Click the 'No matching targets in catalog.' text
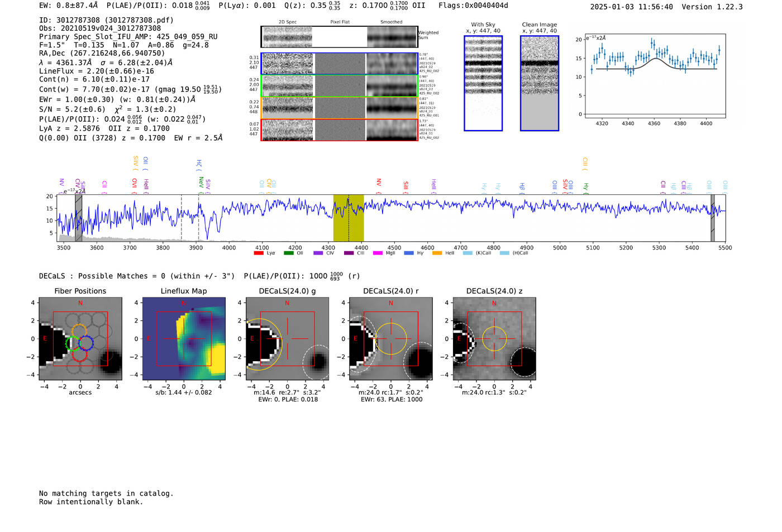The height and width of the screenshot is (532, 782). point(106,493)
